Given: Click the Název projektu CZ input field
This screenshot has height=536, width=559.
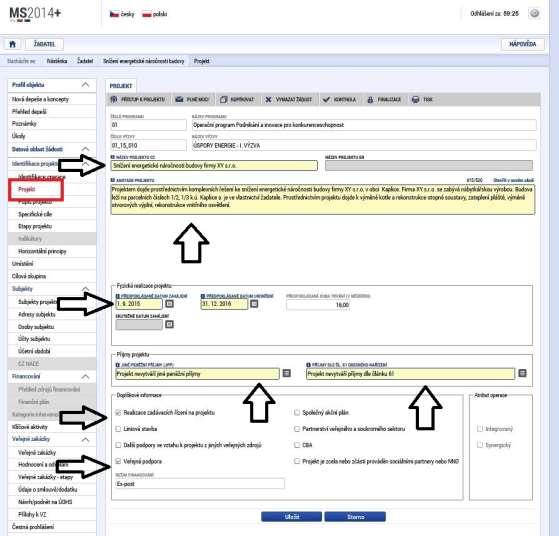Looking at the screenshot, I should pos(214,165).
